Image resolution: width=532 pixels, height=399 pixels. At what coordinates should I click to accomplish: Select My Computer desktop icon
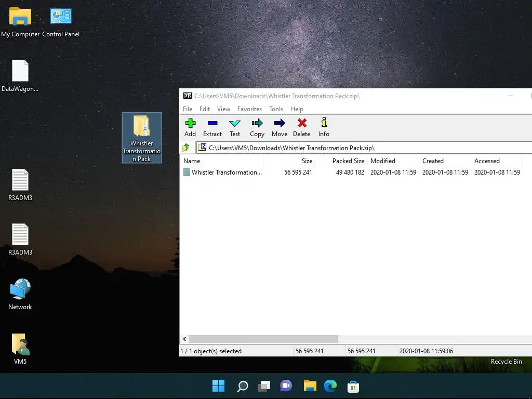click(20, 22)
